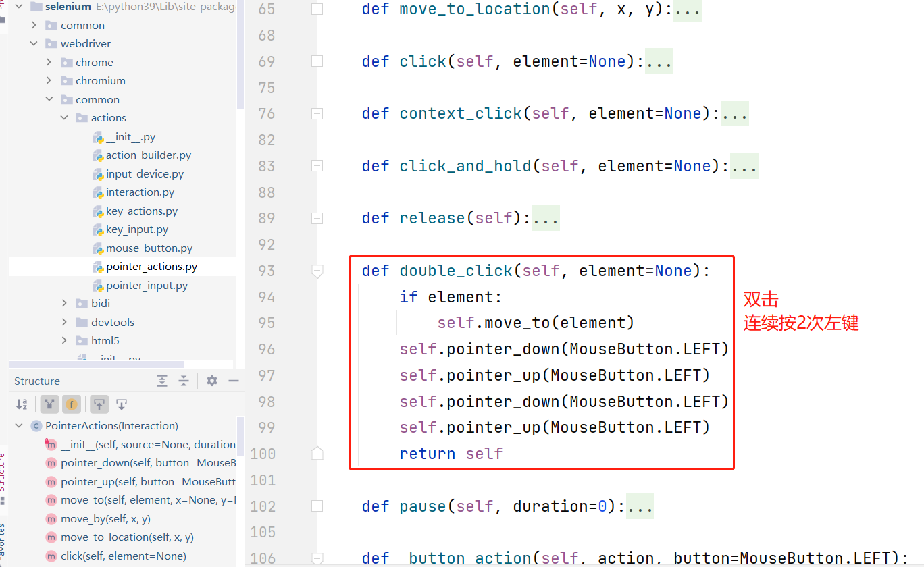This screenshot has width=924, height=567.
Task: Click Autoscroll from Source icon
Action: click(x=122, y=404)
